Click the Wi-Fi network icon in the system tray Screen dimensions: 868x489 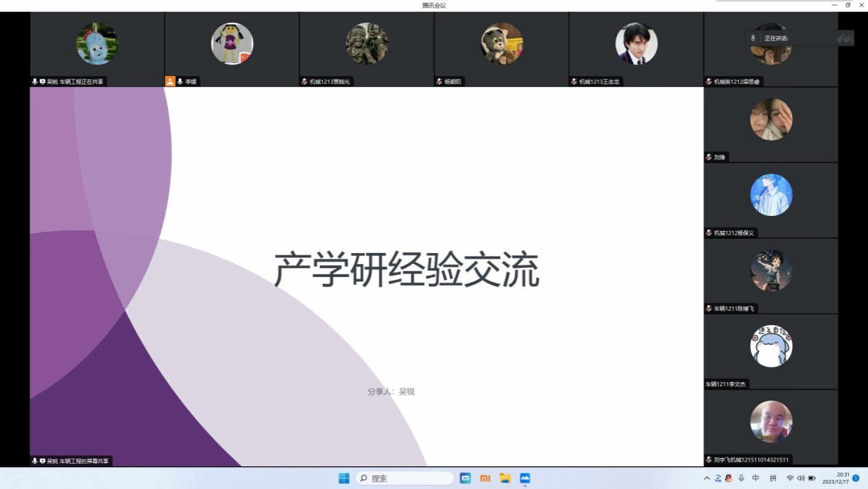[x=790, y=478]
